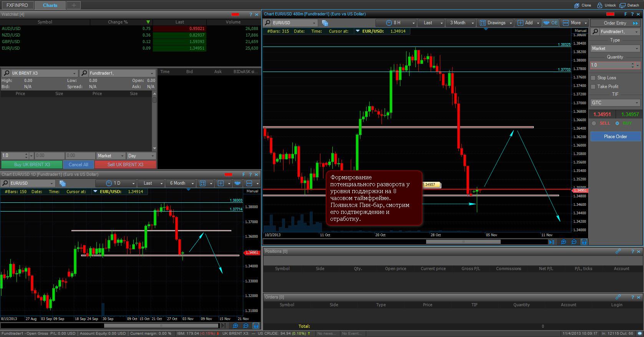Click Sell UK BRENT X3 button
The width and height of the screenshot is (644, 337).
click(125, 165)
